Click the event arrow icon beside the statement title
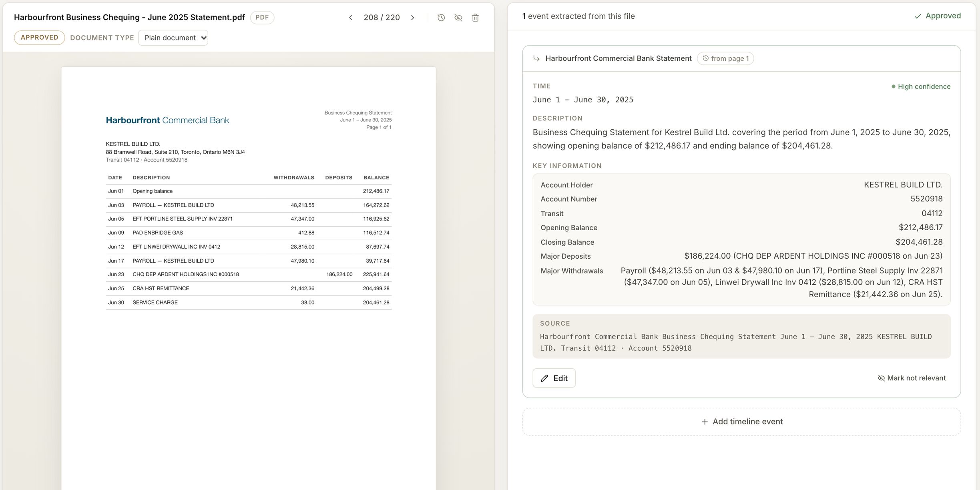The height and width of the screenshot is (490, 980). (x=536, y=58)
